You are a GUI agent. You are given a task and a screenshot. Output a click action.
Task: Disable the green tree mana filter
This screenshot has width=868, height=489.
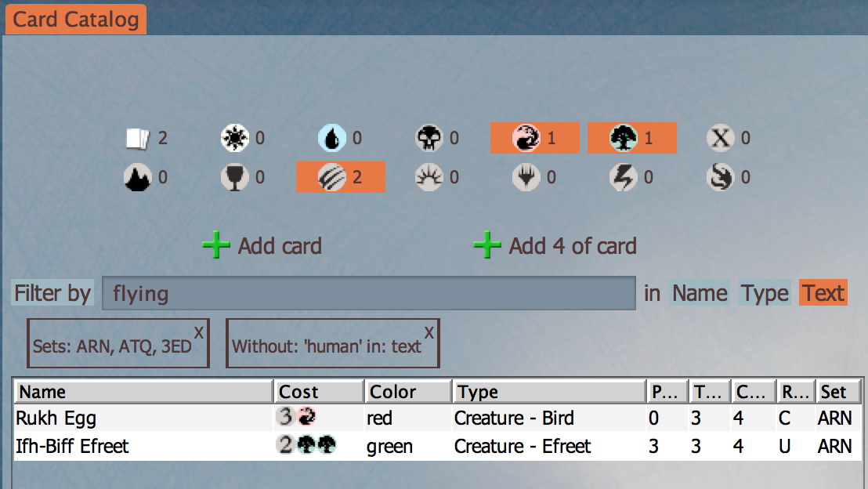[631, 139]
